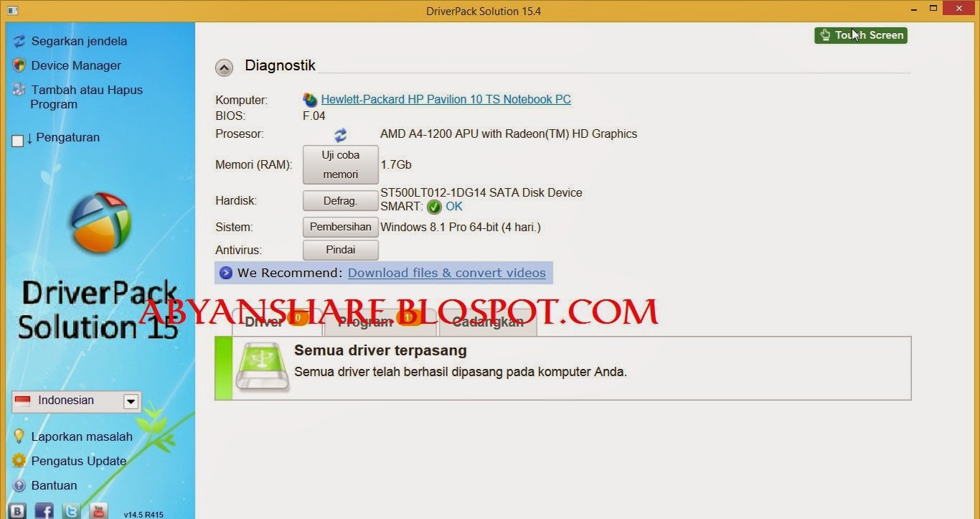Open the YouTube social icon
Image resolution: width=980 pixels, height=519 pixels.
click(98, 510)
